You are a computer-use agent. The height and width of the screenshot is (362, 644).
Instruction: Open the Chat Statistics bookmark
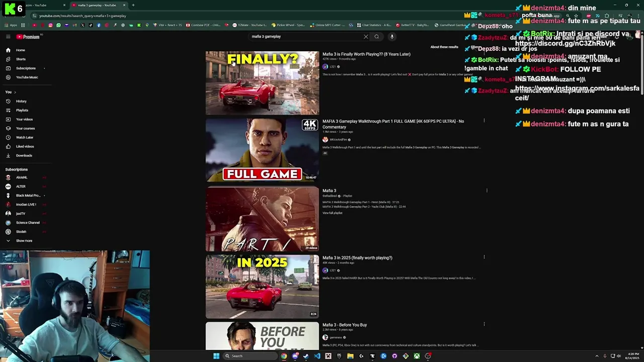[374, 25]
